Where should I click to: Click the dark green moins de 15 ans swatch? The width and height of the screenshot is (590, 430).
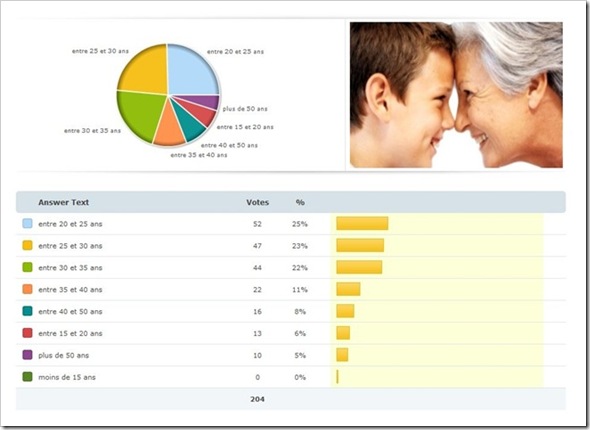[x=27, y=377]
